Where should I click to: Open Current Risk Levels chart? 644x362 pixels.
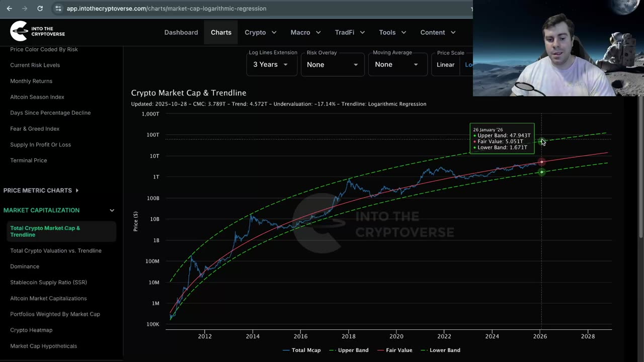(35, 65)
